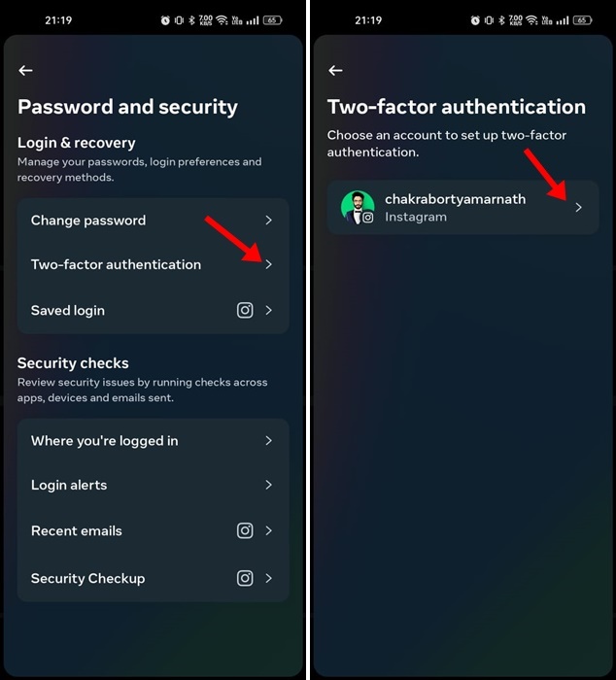
Task: Expand Change password via its chevron
Action: tap(269, 221)
